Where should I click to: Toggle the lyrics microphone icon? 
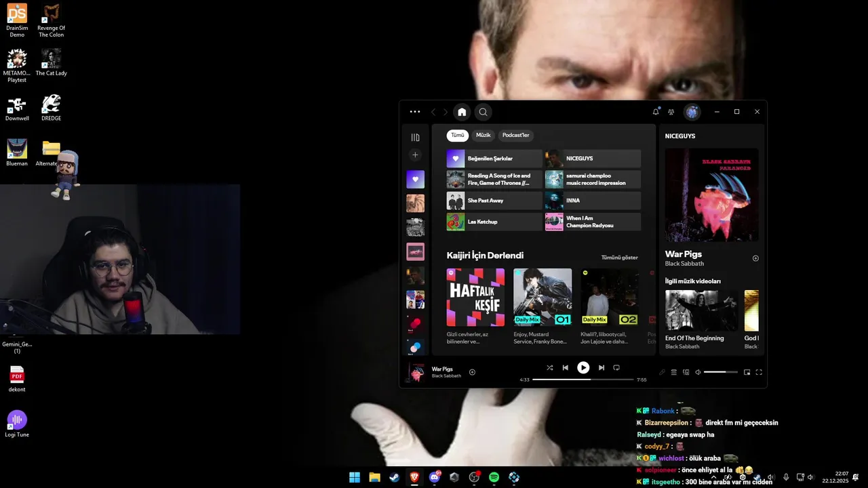(x=662, y=372)
